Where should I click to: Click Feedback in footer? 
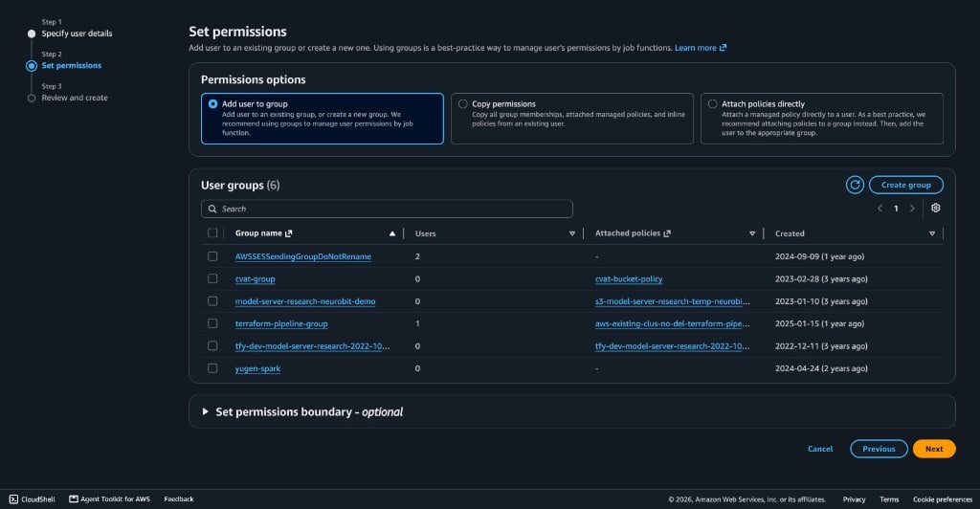tap(179, 499)
